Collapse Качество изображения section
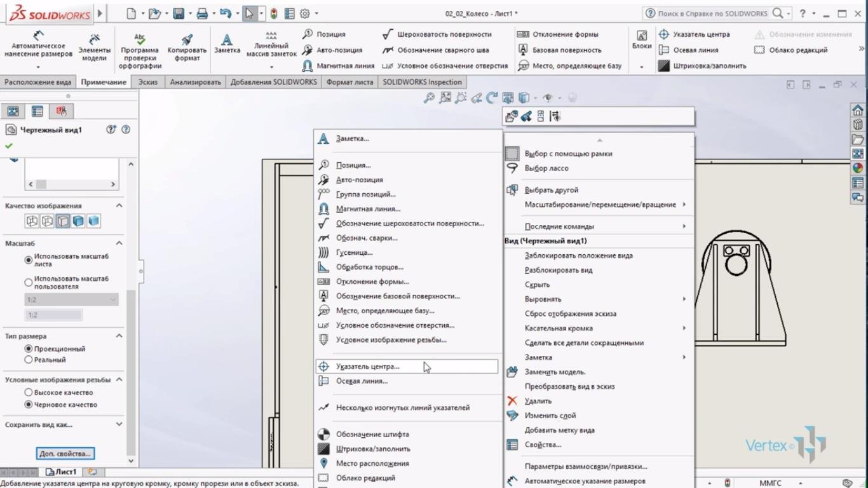 coord(119,206)
